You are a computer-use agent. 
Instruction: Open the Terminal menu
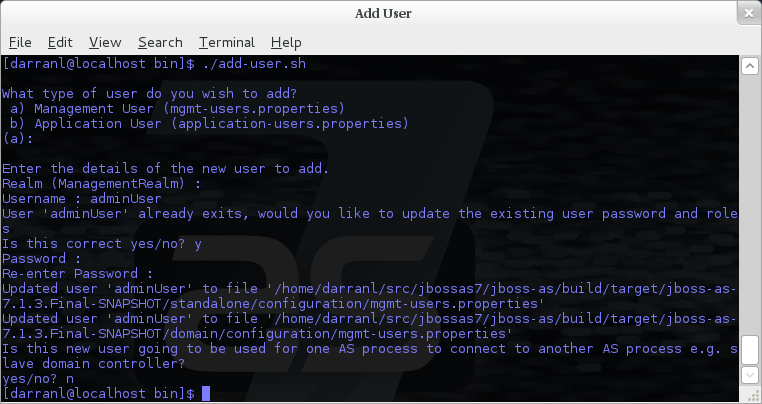[224, 42]
